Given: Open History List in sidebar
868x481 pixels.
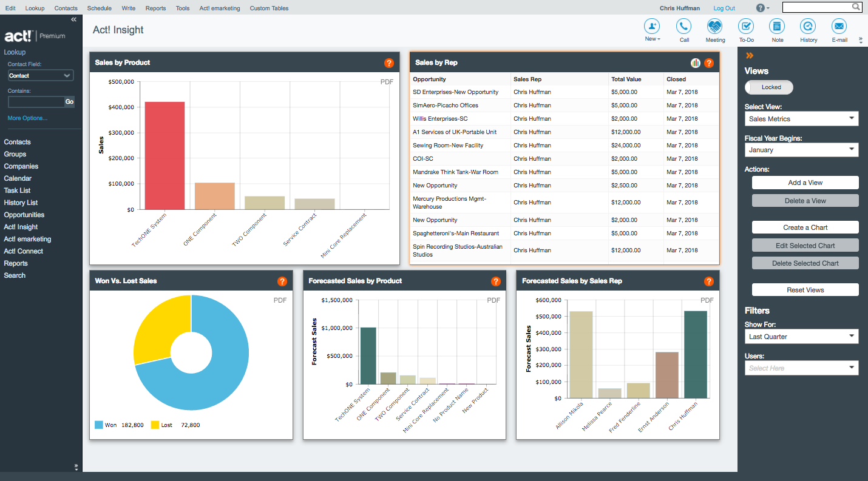Looking at the screenshot, I should pyautogui.click(x=21, y=203).
